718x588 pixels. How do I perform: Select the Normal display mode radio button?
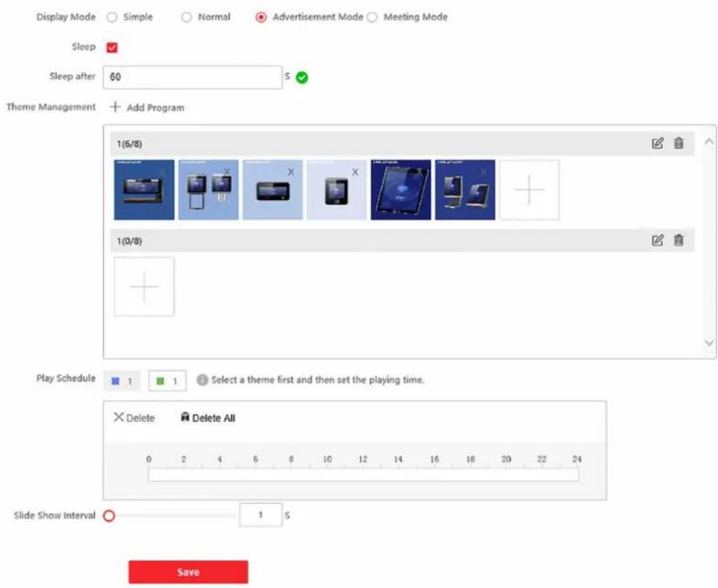click(186, 17)
